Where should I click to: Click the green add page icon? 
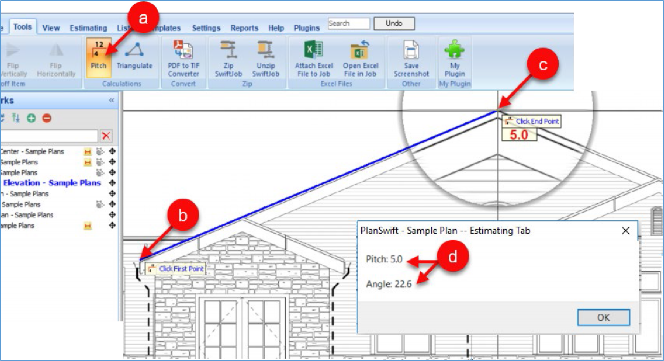(31, 118)
